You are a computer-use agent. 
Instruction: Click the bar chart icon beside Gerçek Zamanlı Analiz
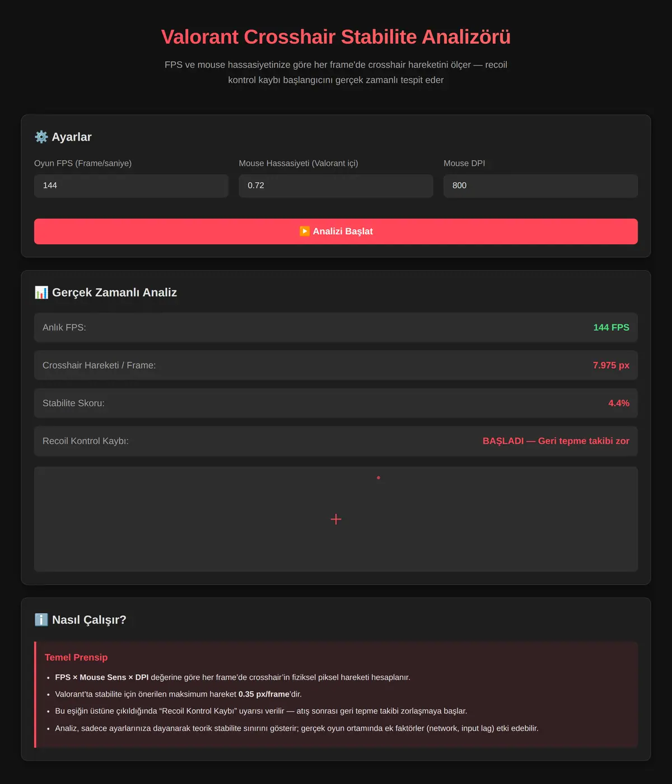point(41,293)
